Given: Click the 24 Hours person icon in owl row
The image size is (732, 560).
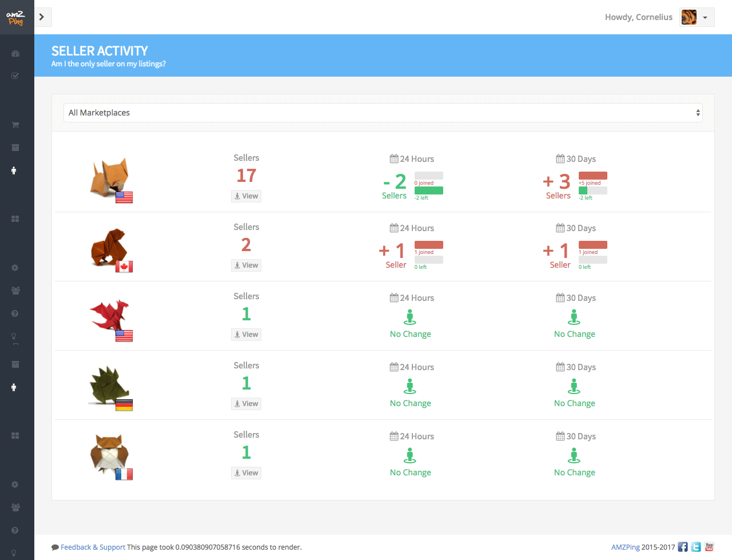Looking at the screenshot, I should [x=410, y=455].
